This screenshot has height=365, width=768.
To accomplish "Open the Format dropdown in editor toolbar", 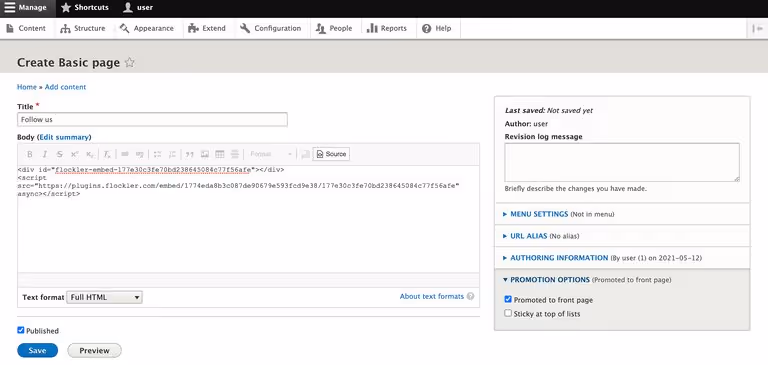I will point(270,154).
